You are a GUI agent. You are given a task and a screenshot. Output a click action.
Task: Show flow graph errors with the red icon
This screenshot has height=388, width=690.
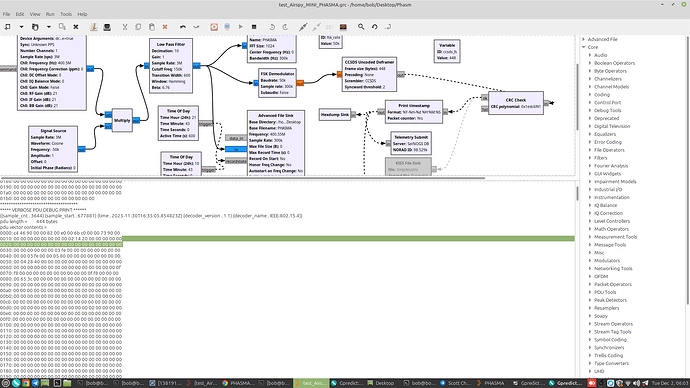click(x=214, y=27)
